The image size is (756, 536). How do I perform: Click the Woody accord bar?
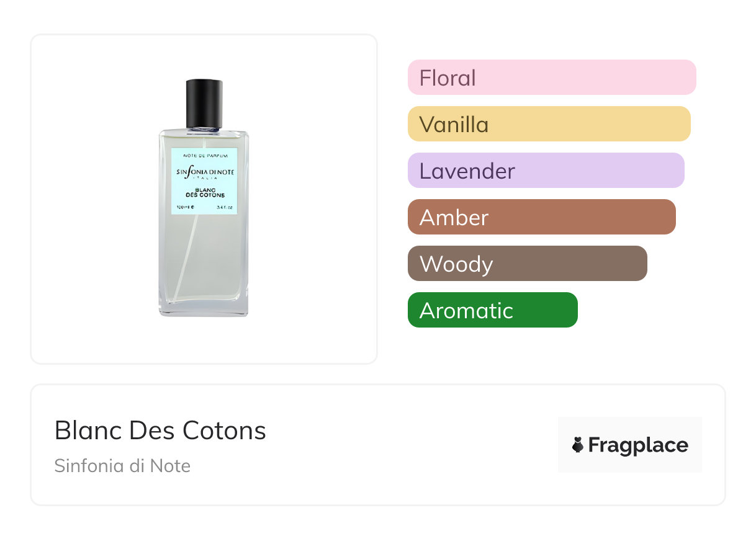point(527,264)
